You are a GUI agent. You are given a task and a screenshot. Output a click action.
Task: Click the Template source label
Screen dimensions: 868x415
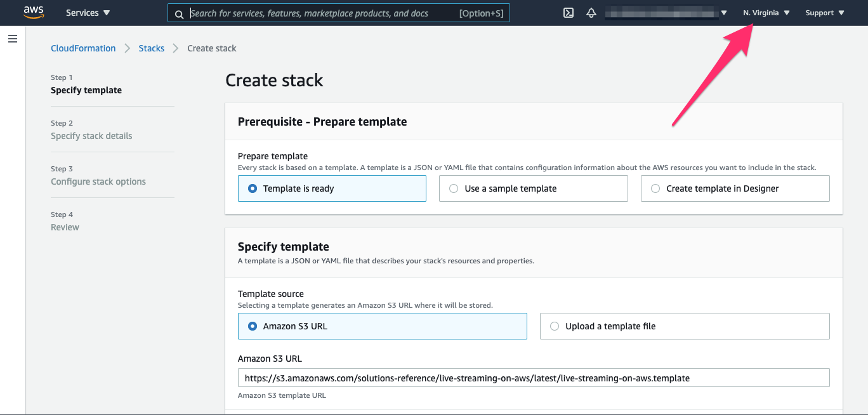click(271, 294)
